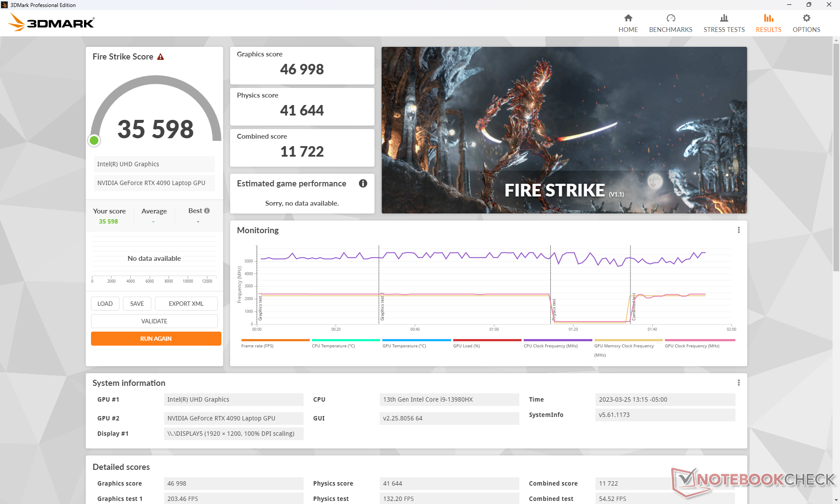
Task: Click the info icon next to Best
Action: [207, 210]
